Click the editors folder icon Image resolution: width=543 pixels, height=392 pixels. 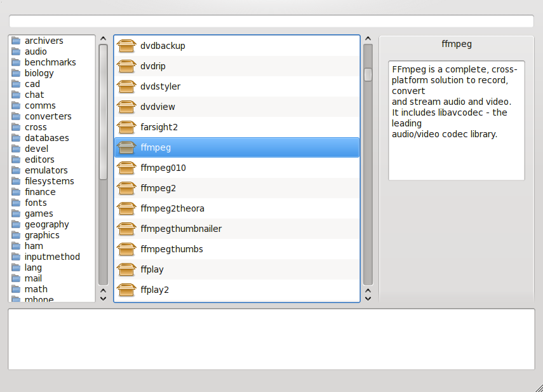16,159
